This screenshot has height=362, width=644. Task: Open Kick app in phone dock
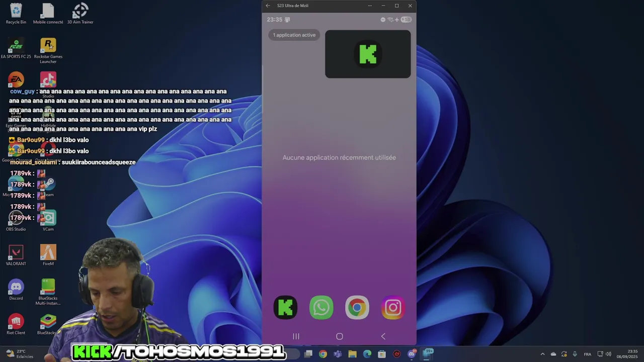click(x=285, y=308)
